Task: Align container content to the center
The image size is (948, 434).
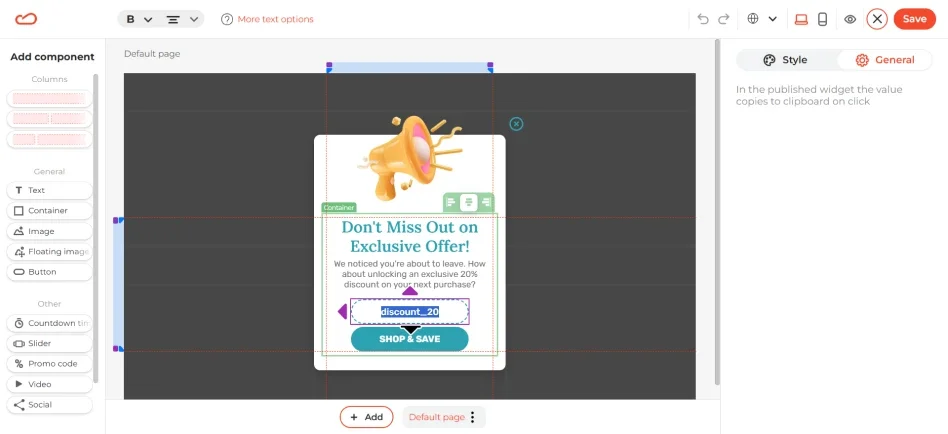Action: [469, 202]
